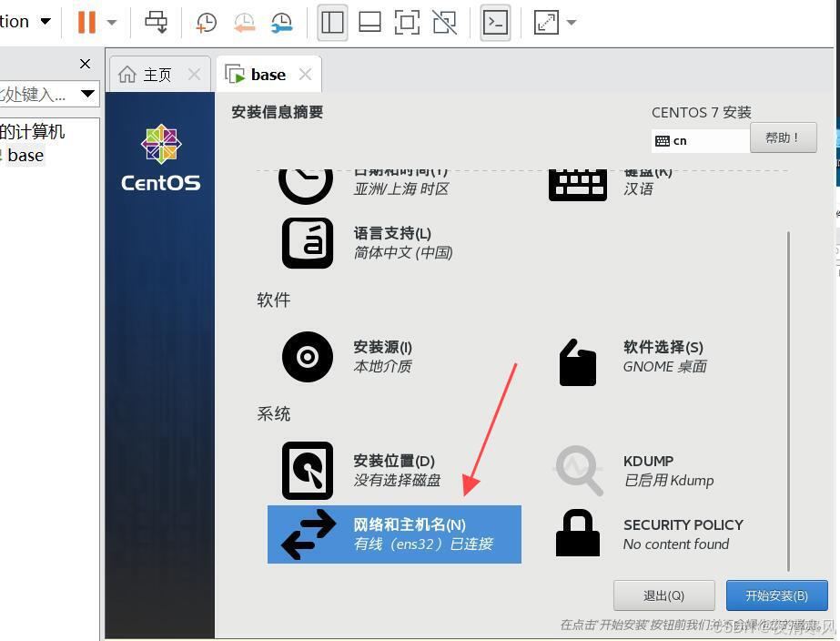This screenshot has width=840, height=641.
Task: Pause the virtual machine
Action: [x=86, y=22]
